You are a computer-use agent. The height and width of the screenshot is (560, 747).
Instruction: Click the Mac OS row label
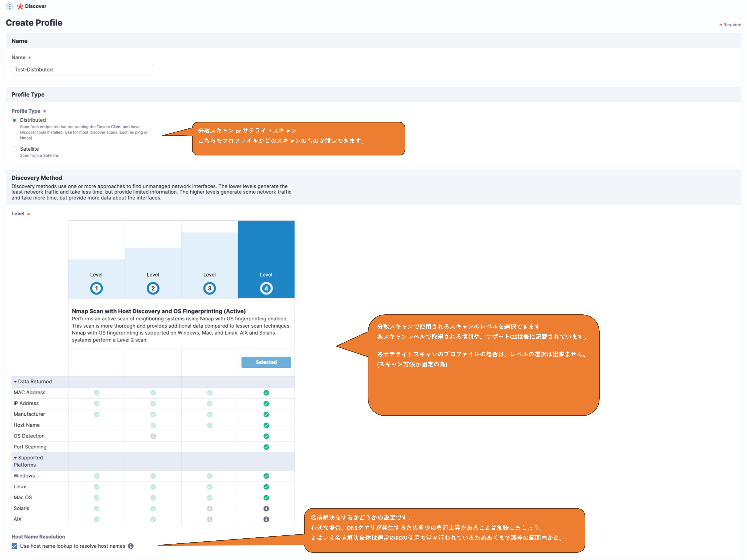[x=23, y=498]
